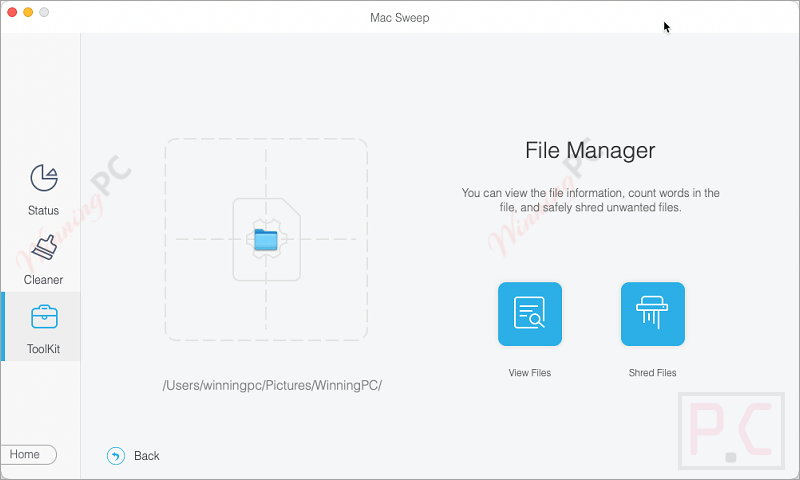Click the Mac Sweep window title

(399, 18)
